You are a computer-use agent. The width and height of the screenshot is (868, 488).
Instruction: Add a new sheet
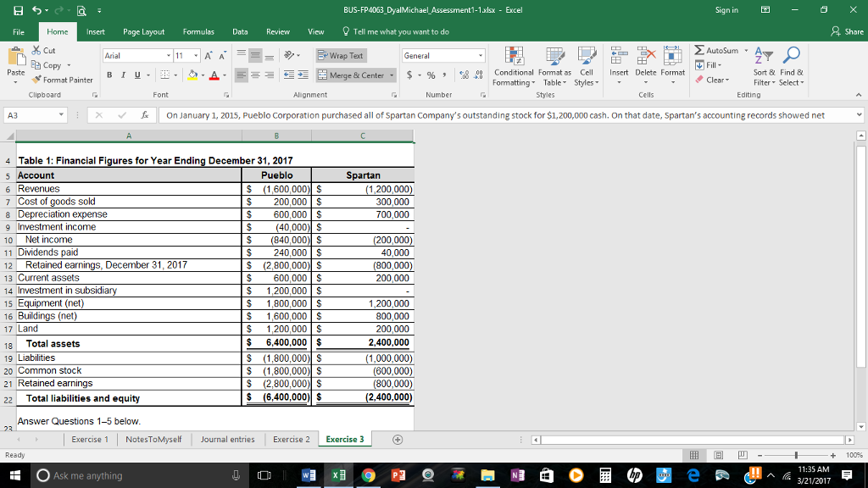397,440
